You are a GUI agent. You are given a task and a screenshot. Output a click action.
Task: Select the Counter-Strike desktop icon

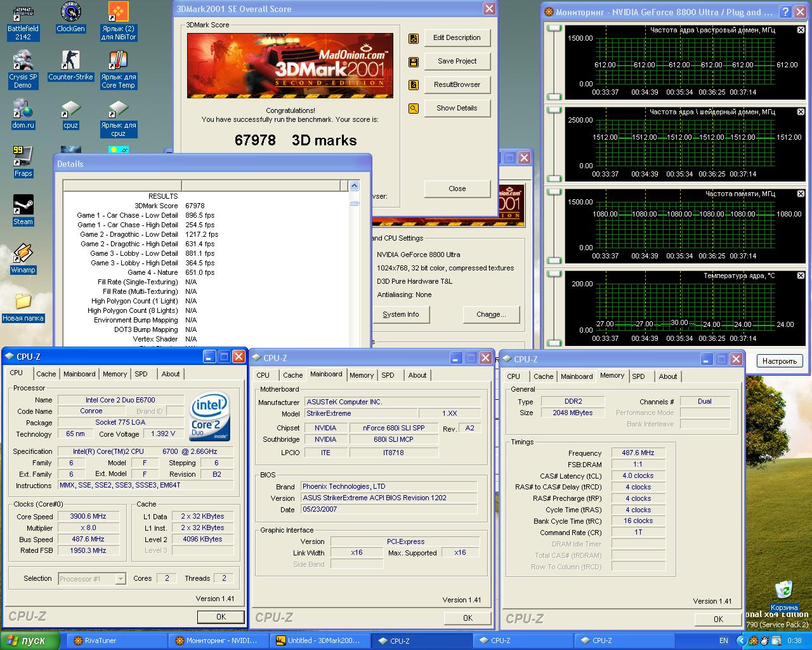(x=70, y=66)
